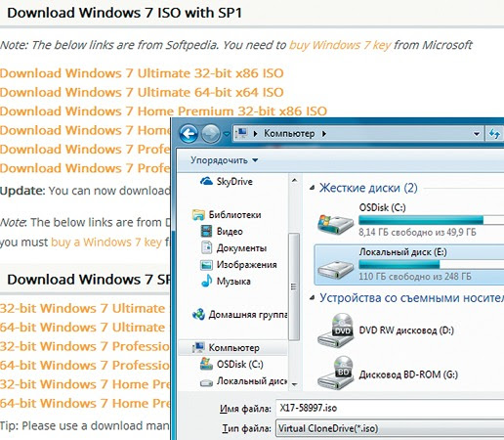Open 64-bit Windows 7 Ultimate link
The image size is (504, 440).
(83, 328)
